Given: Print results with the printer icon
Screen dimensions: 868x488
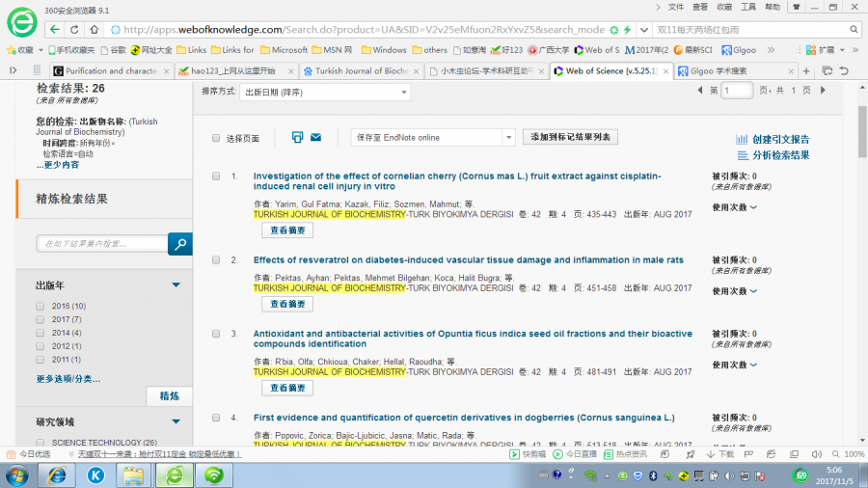Looking at the screenshot, I should 297,137.
